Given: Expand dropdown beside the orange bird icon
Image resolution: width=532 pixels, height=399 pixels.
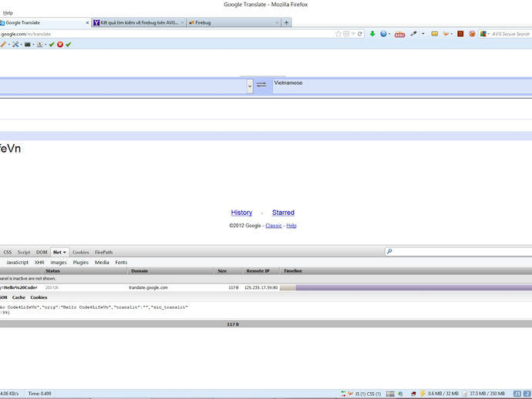Looking at the screenshot, I should pos(451,34).
